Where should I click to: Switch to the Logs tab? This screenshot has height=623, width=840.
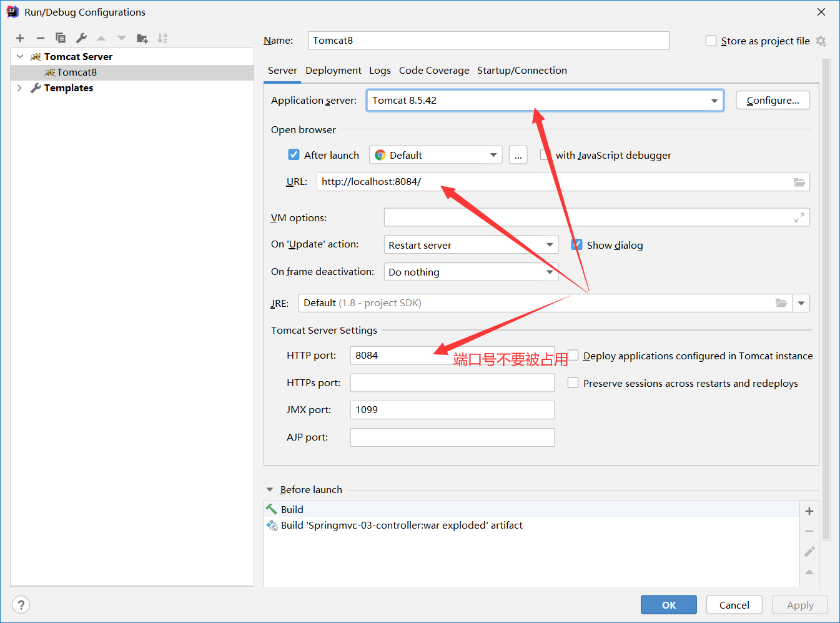click(380, 71)
